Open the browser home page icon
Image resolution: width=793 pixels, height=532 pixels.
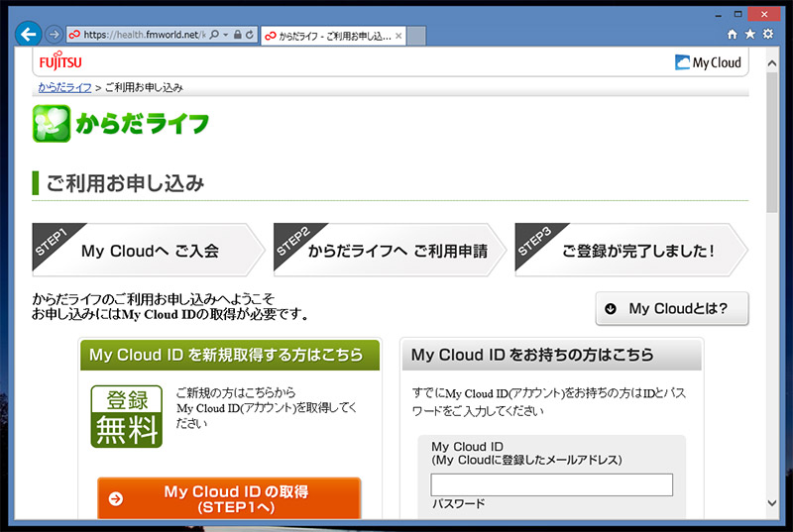(733, 34)
